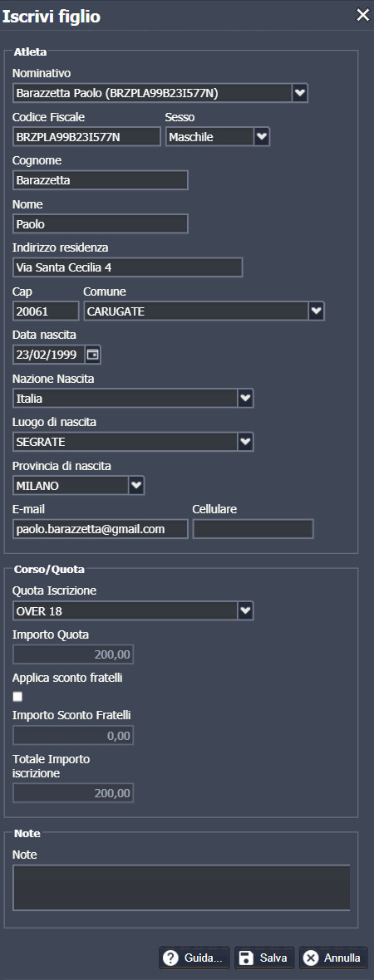Image resolution: width=374 pixels, height=980 pixels.
Task: Expand the Quota Iscrizione dropdown
Action: pyautogui.click(x=246, y=610)
